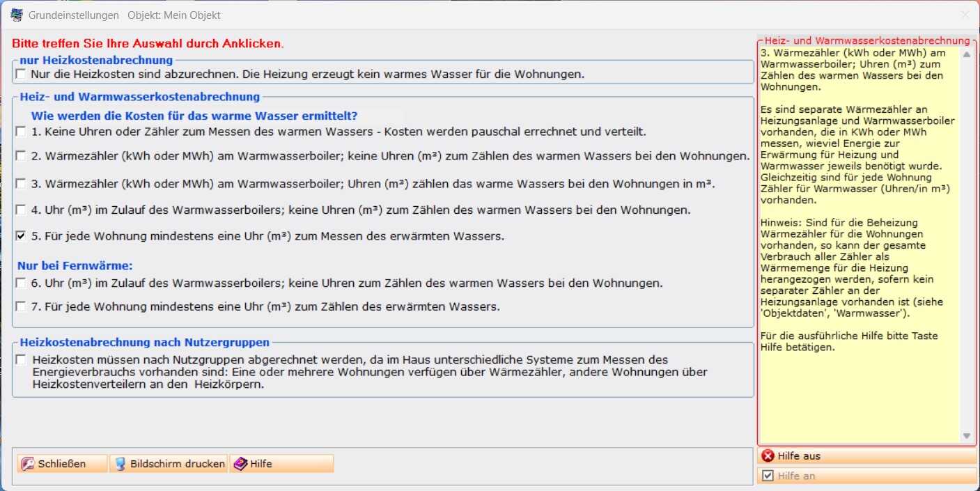
Task: Click the check icon on 'Hilfe an'
Action: tap(768, 476)
